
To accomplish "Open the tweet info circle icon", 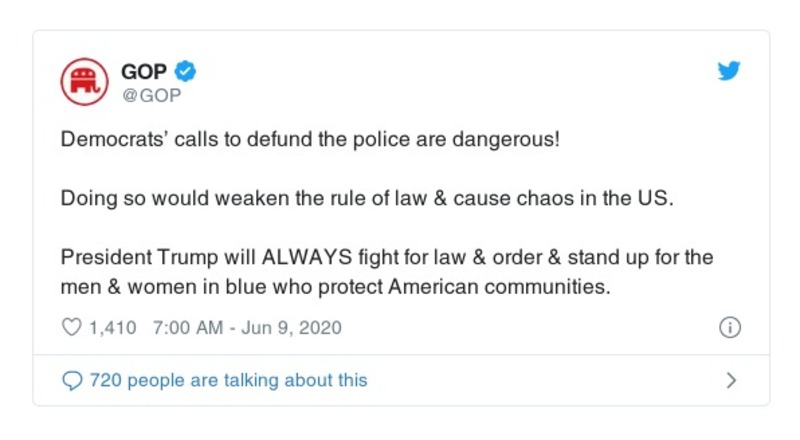I will (730, 327).
